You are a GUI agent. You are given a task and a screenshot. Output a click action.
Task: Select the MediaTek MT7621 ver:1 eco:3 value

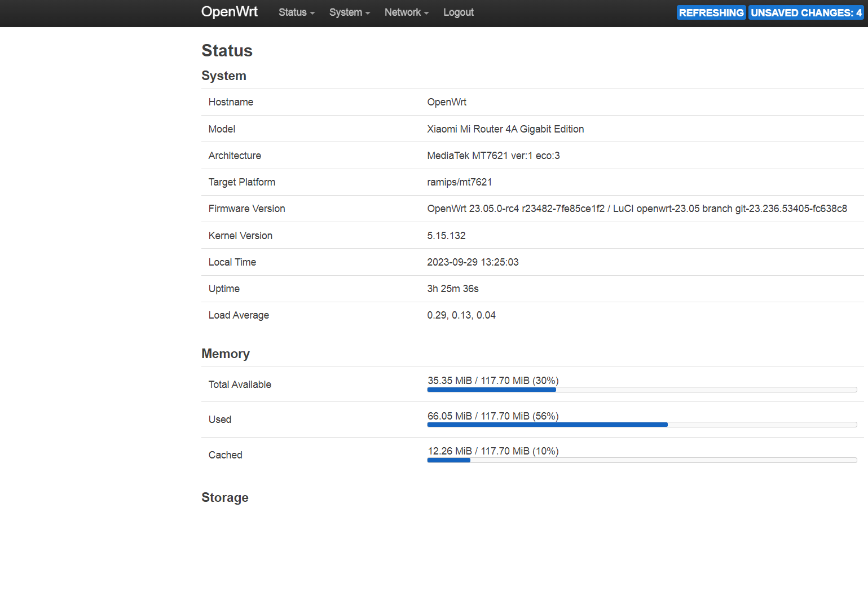click(x=494, y=156)
